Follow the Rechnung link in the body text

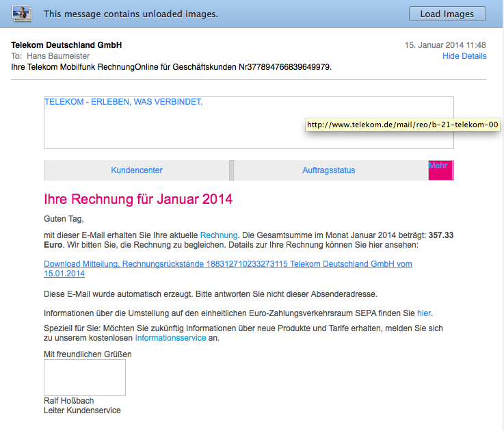pos(219,235)
